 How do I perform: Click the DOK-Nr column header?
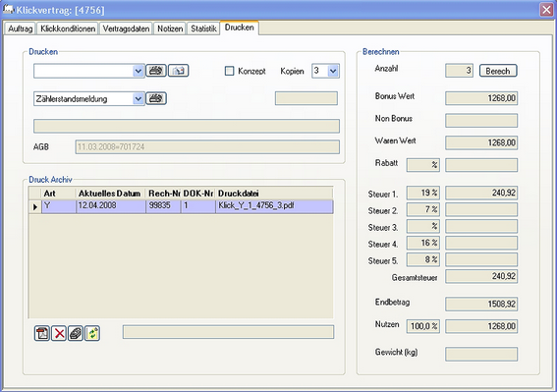point(197,194)
